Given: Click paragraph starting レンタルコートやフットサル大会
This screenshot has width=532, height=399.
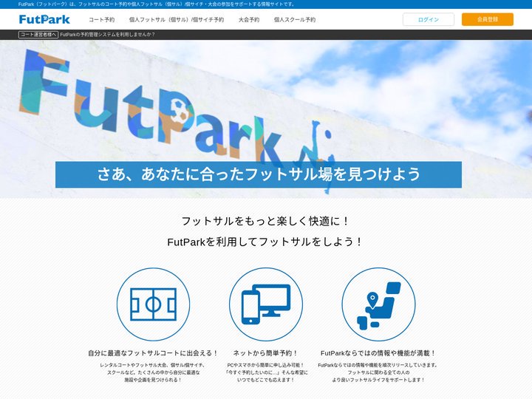Looking at the screenshot, I should point(153,372).
